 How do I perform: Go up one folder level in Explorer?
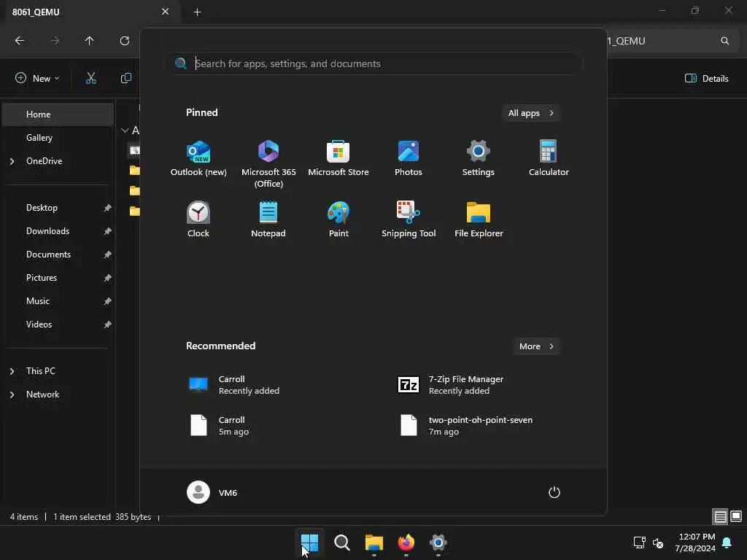pos(89,41)
